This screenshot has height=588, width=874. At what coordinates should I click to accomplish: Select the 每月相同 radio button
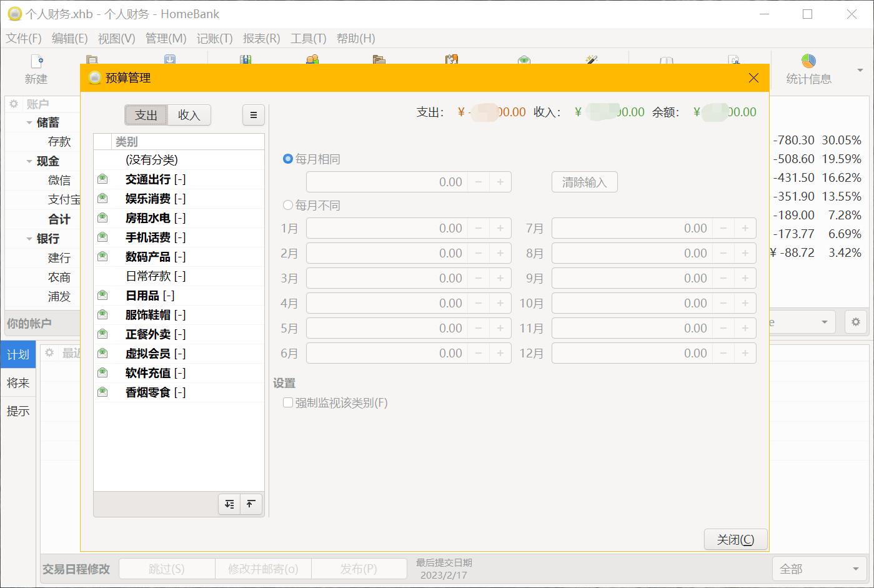click(x=288, y=159)
